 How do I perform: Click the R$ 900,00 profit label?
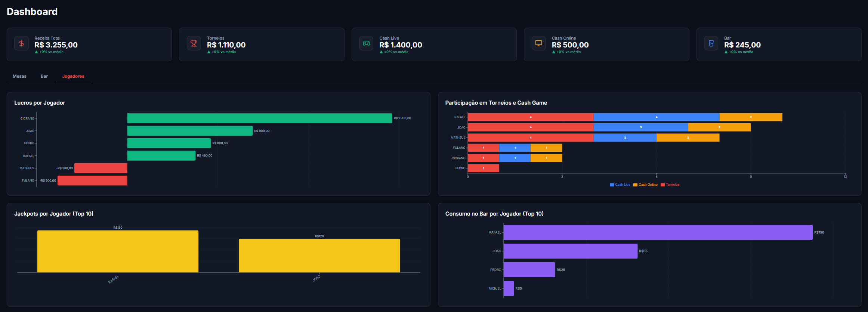pyautogui.click(x=262, y=131)
